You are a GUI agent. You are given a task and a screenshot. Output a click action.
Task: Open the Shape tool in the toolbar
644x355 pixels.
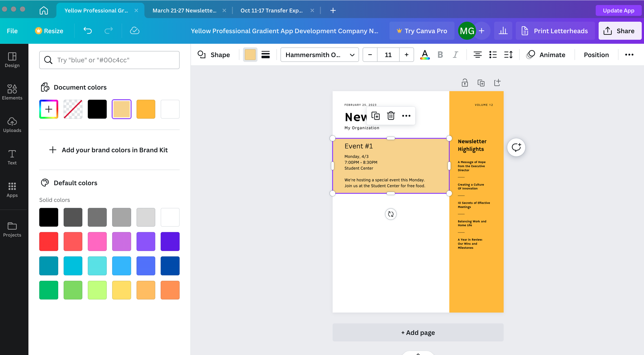[x=214, y=55]
